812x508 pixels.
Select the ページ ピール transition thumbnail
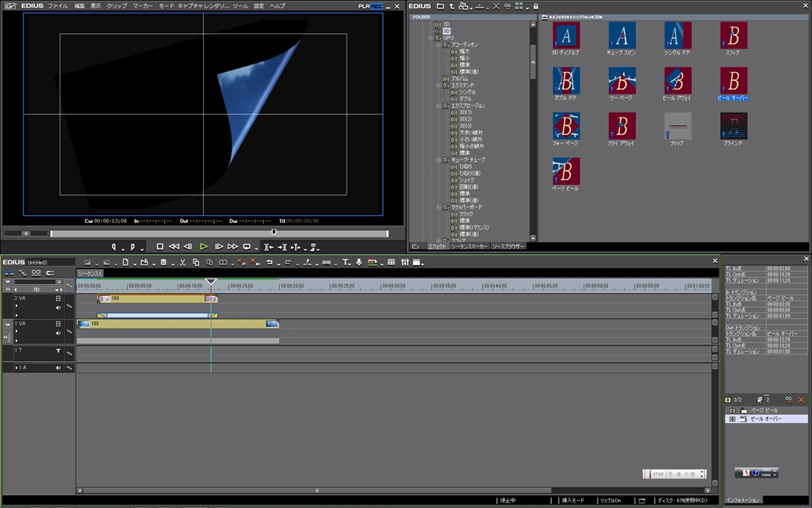click(566, 171)
